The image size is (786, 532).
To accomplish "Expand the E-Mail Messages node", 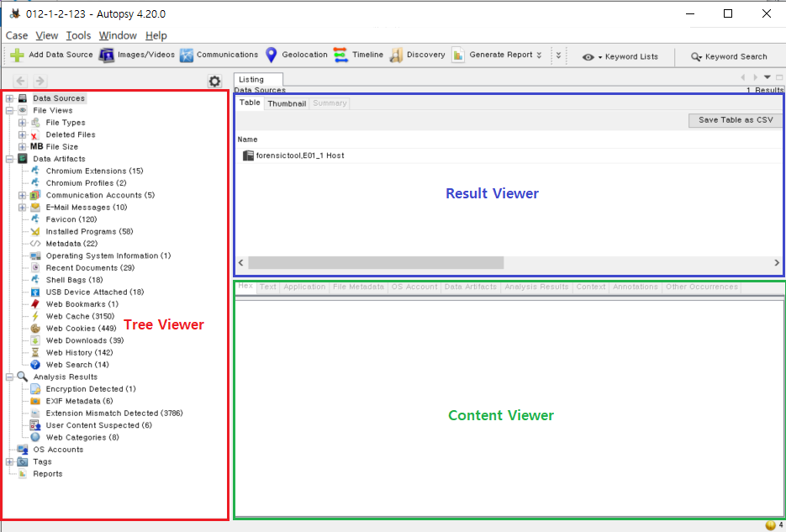I will 22,208.
